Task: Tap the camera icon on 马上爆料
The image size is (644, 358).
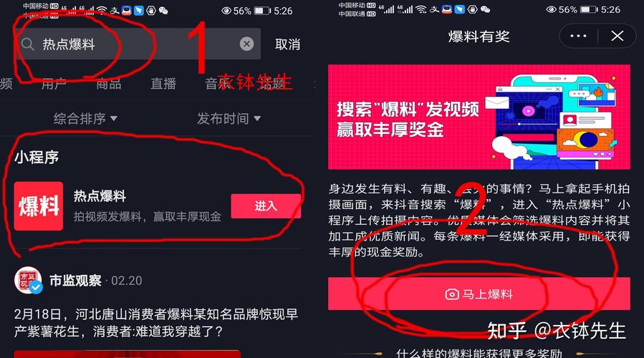Action: (x=452, y=294)
